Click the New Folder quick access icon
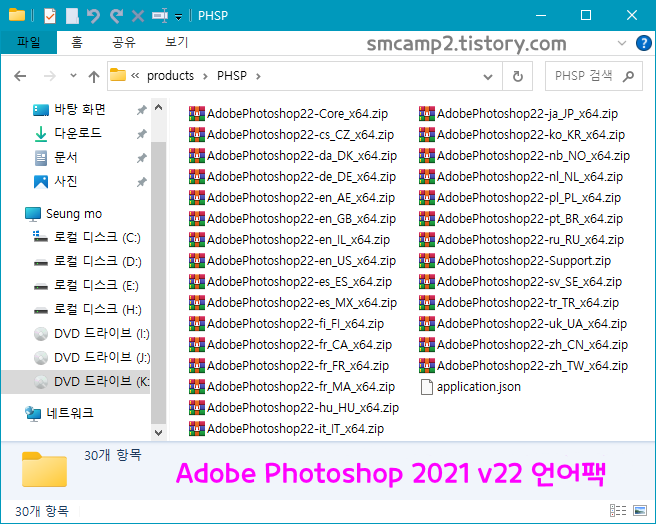 point(72,16)
